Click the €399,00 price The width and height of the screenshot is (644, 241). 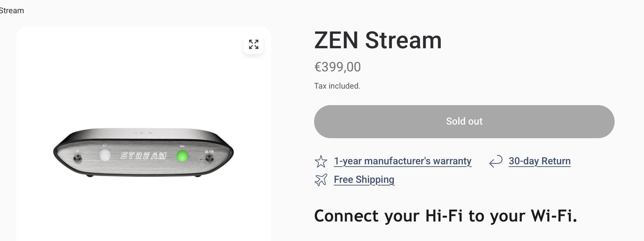338,67
